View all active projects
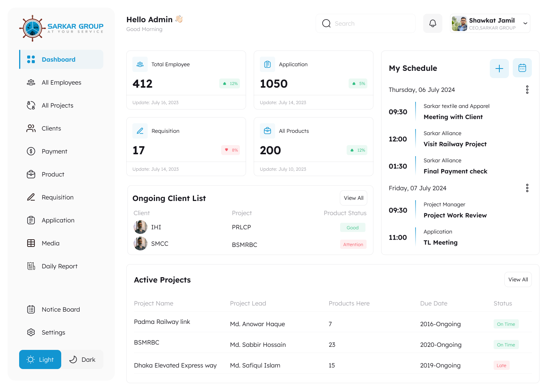 (518, 279)
